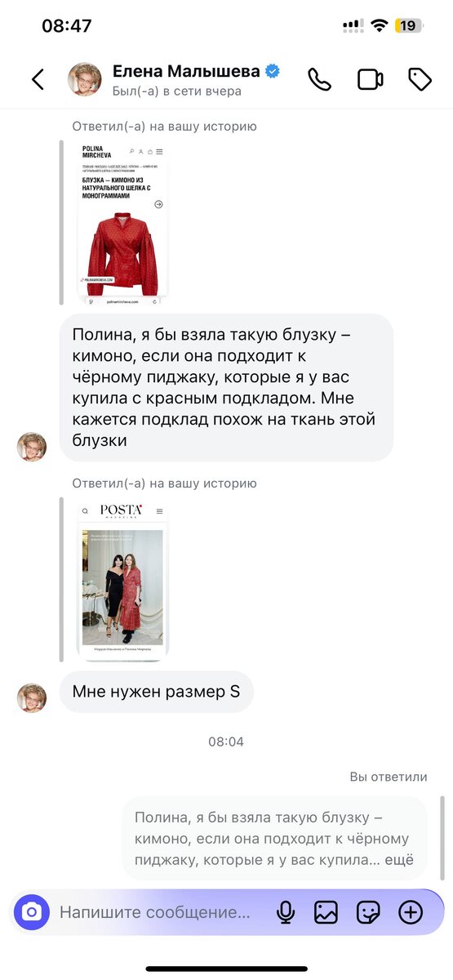
Task: Tap the header profile avatar
Action: (84, 79)
